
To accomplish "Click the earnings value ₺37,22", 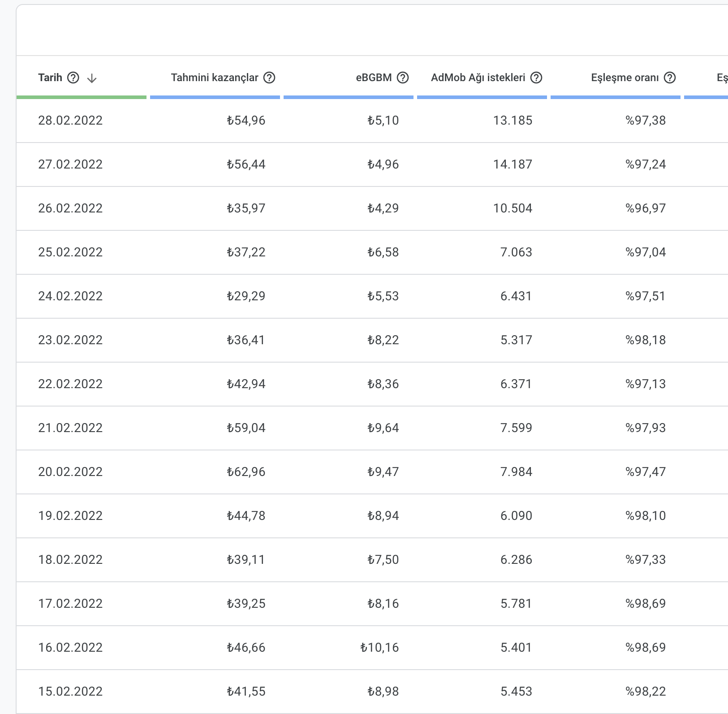I will click(x=246, y=252).
